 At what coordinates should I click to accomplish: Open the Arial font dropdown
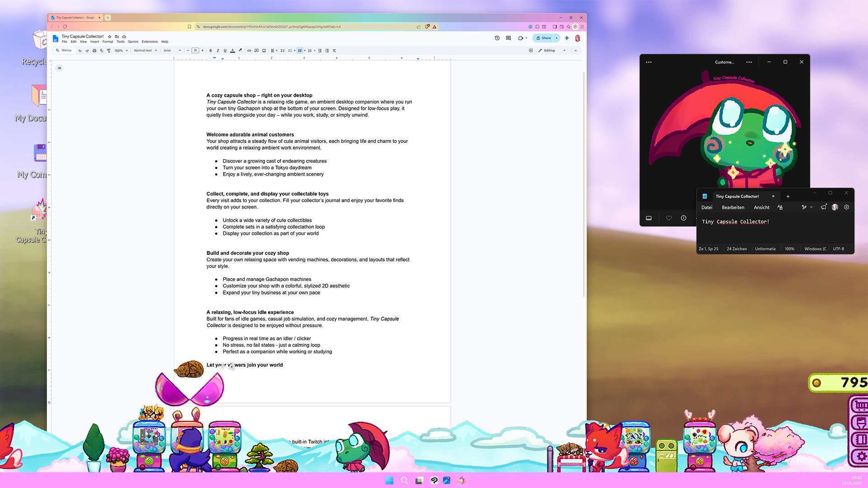pos(172,51)
